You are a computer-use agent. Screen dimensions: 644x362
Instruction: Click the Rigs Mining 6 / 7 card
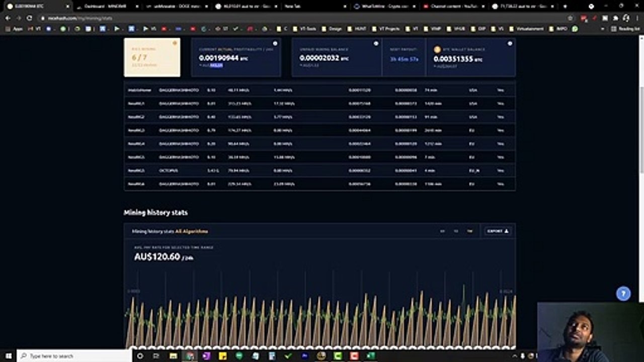click(x=152, y=57)
